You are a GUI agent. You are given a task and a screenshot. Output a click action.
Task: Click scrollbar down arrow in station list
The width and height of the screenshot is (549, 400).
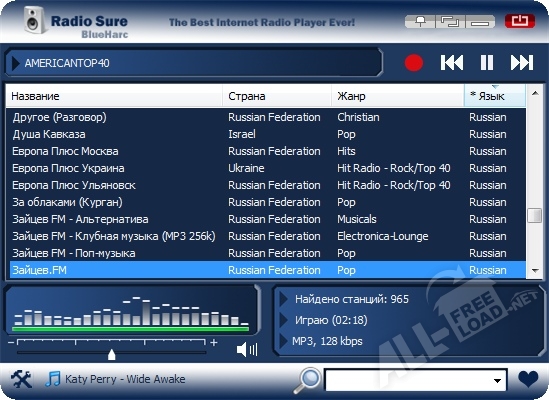coord(535,270)
